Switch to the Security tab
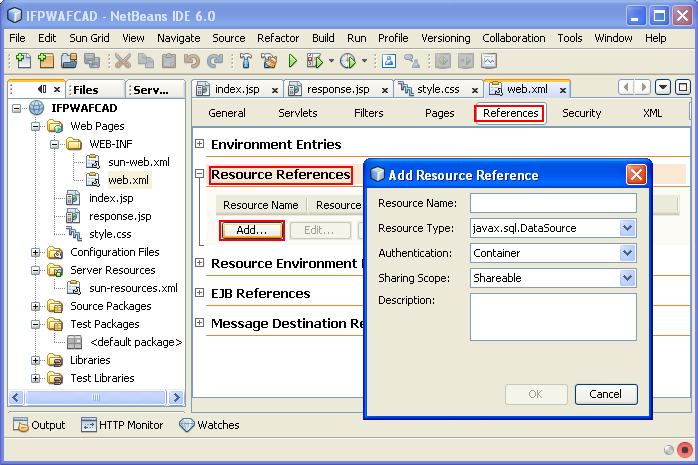This screenshot has height=465, width=698. 581,113
